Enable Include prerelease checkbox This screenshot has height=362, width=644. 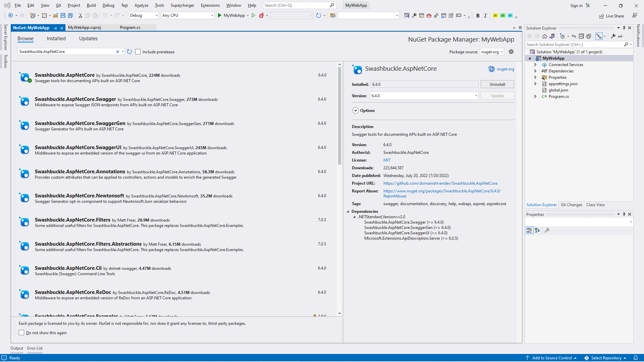tap(138, 52)
